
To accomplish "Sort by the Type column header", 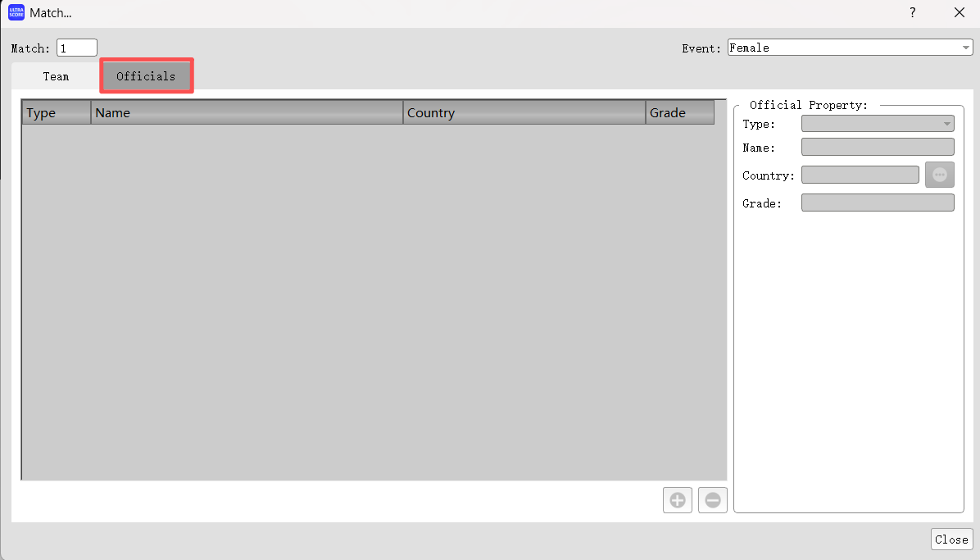I will pos(56,113).
